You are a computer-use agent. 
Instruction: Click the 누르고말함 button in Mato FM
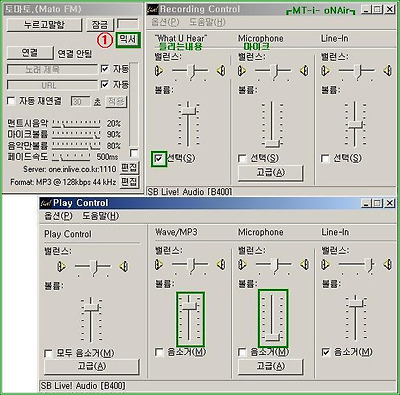pos(44,25)
